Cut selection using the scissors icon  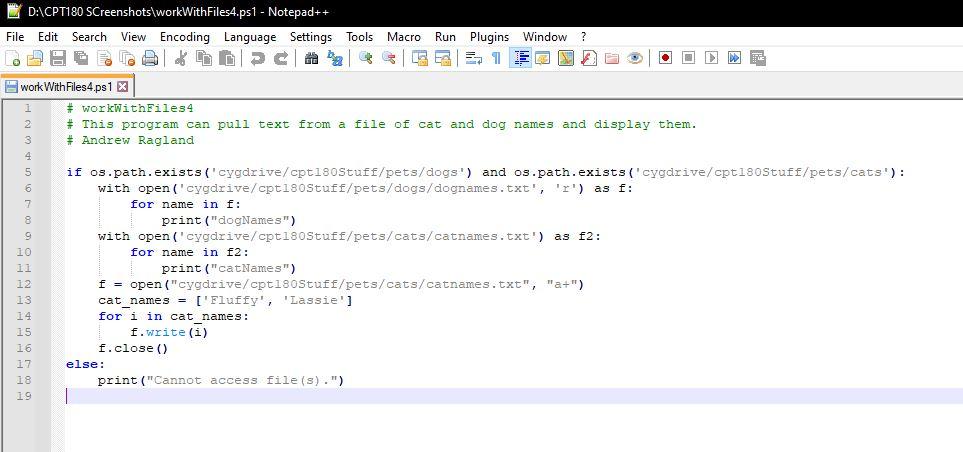181,58
